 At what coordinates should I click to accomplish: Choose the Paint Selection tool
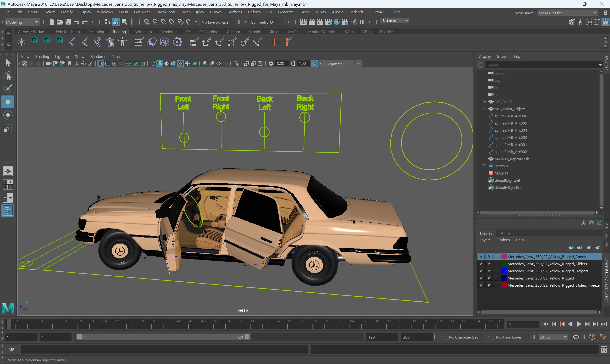point(8,89)
